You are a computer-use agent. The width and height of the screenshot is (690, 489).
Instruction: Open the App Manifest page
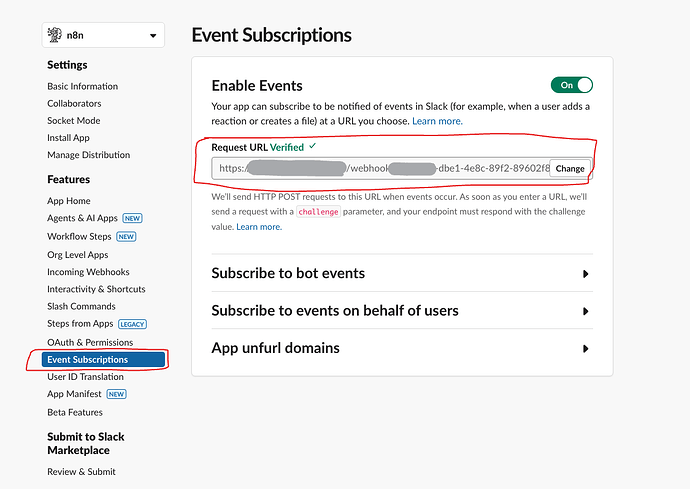[74, 394]
